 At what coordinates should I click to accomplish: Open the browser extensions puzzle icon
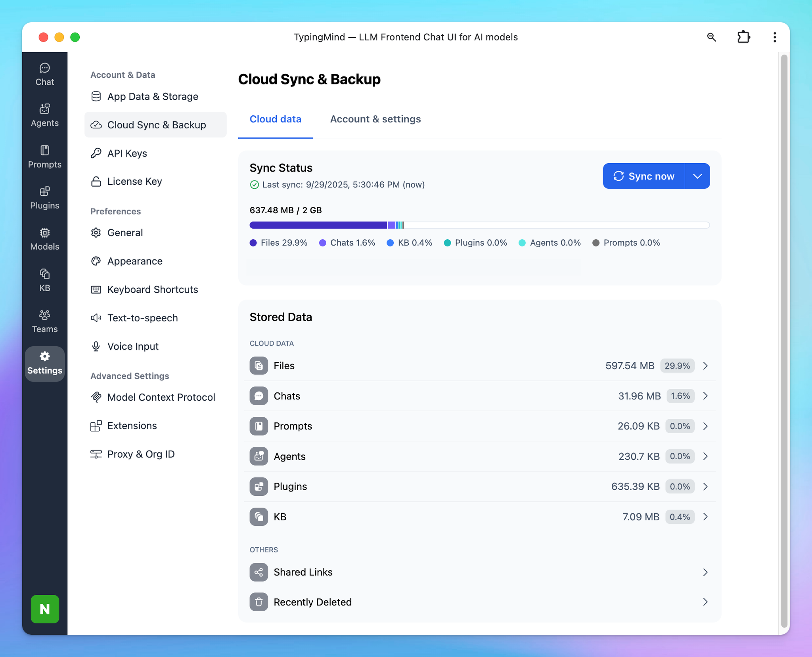(x=743, y=37)
